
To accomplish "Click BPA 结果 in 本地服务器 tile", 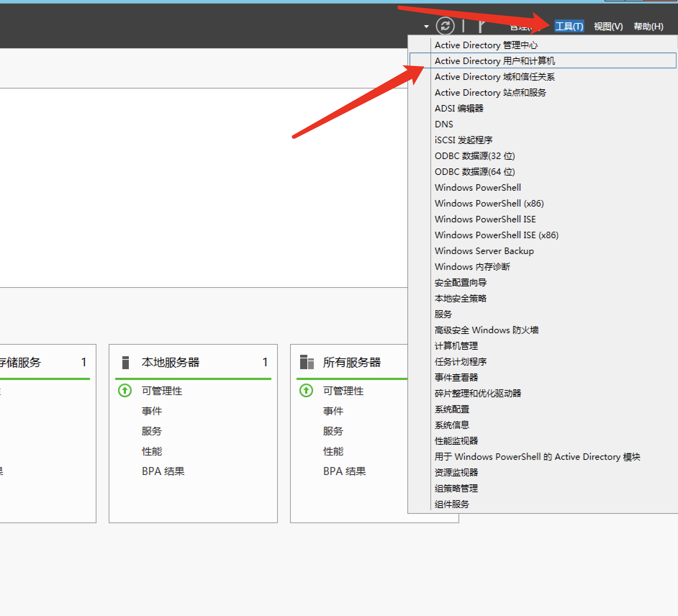I will pos(163,471).
